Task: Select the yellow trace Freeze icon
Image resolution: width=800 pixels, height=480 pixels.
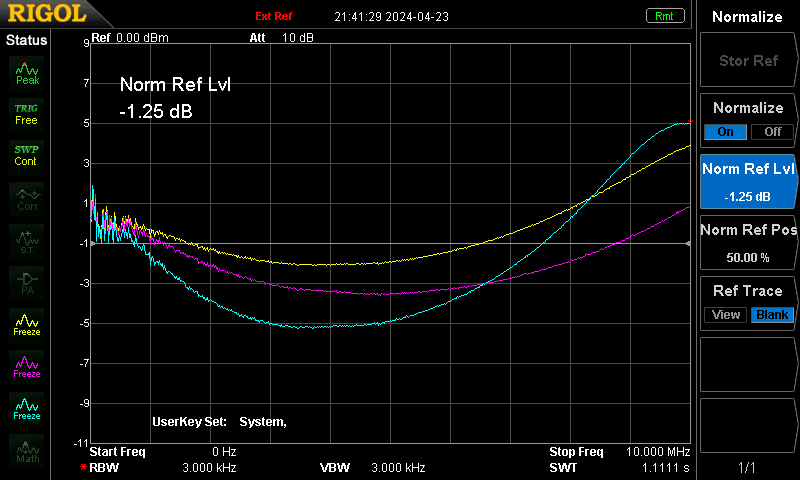Action: coord(27,325)
